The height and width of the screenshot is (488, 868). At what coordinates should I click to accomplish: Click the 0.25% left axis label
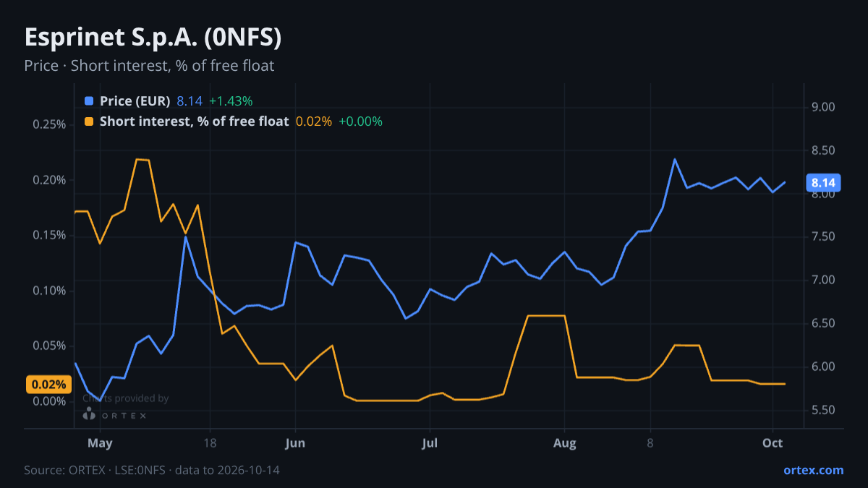pos(49,124)
